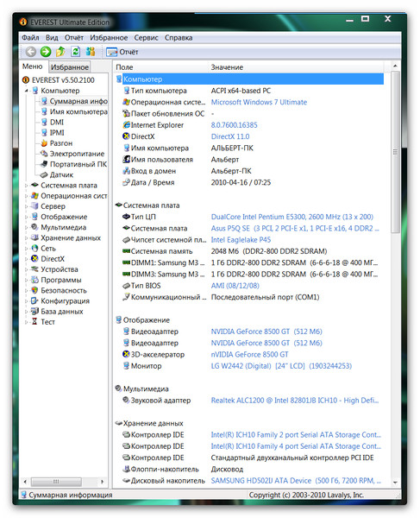420x518 pixels.
Task: Click the Поле column header
Action: pos(160,67)
